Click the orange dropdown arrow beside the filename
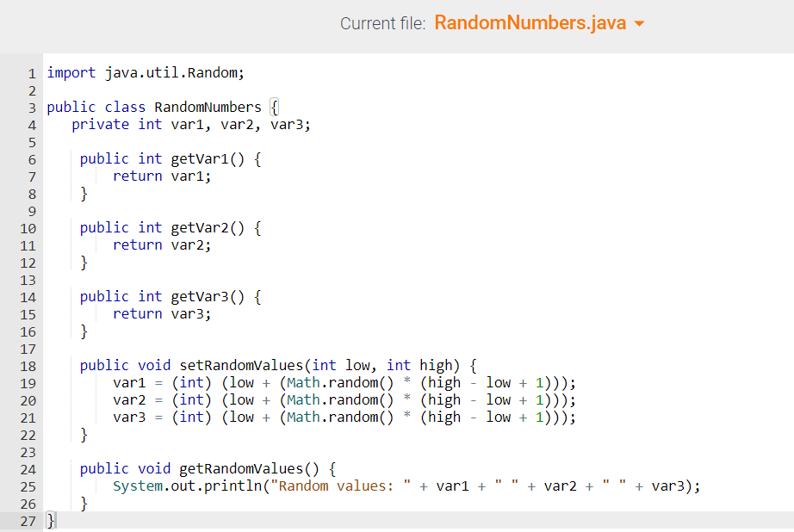 (638, 23)
